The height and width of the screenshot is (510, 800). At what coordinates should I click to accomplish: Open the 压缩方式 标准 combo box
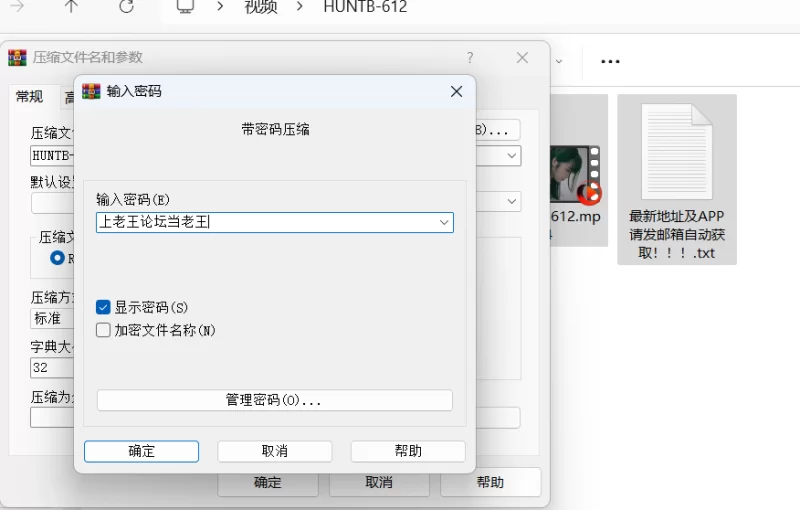point(53,318)
